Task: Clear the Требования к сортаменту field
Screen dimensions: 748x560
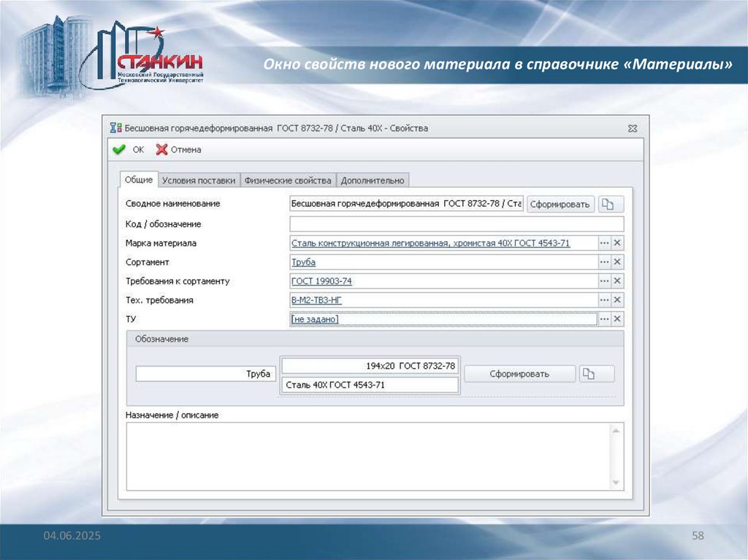Action: tap(617, 281)
